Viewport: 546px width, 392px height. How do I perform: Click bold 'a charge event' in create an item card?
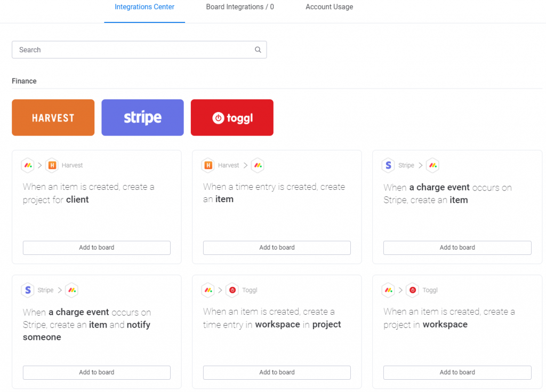pyautogui.click(x=439, y=187)
